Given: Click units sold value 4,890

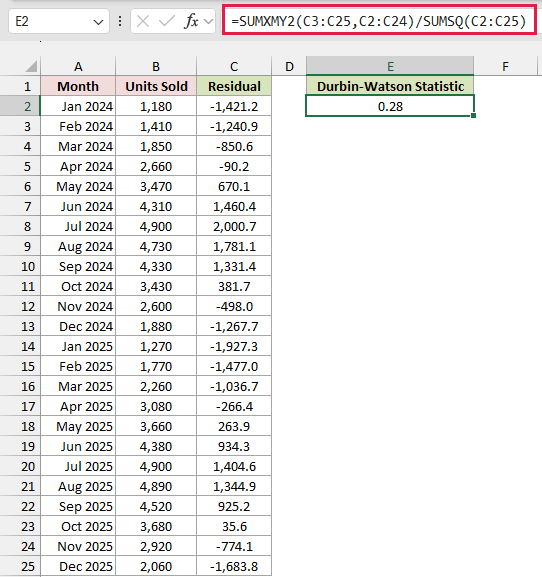Looking at the screenshot, I should tap(156, 486).
